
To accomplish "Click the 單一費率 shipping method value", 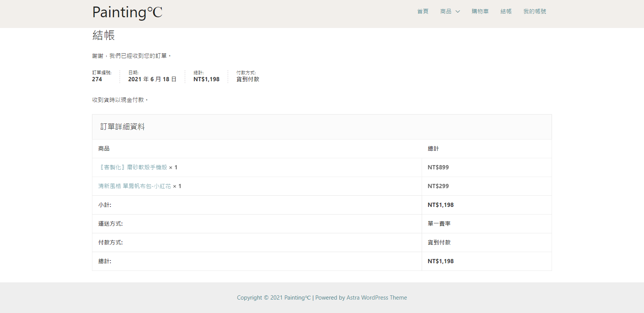I will pyautogui.click(x=439, y=224).
